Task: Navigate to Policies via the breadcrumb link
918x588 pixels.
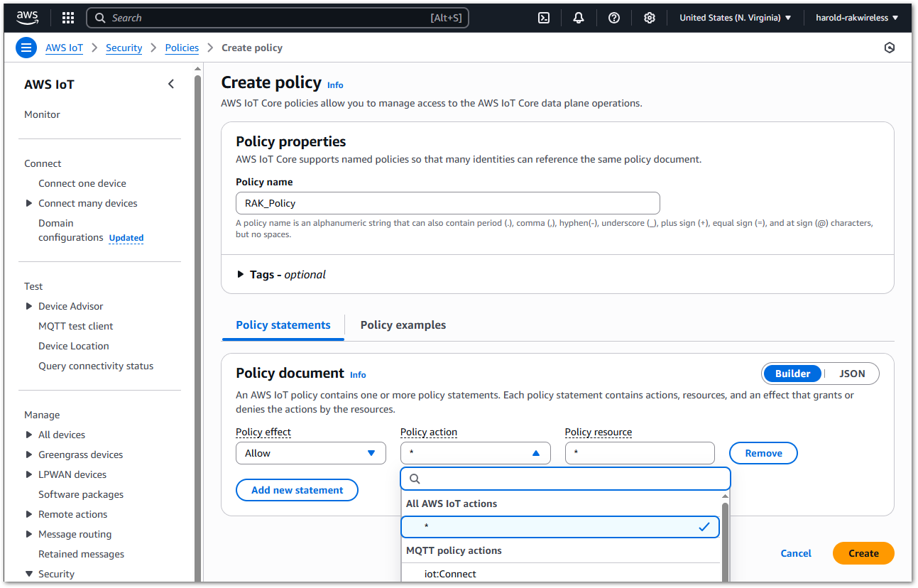Action: coord(181,48)
